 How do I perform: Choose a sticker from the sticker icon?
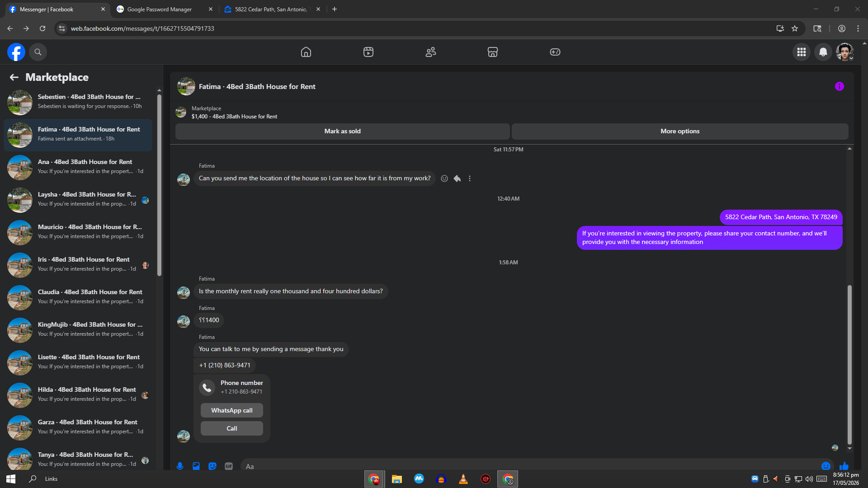coord(212,466)
